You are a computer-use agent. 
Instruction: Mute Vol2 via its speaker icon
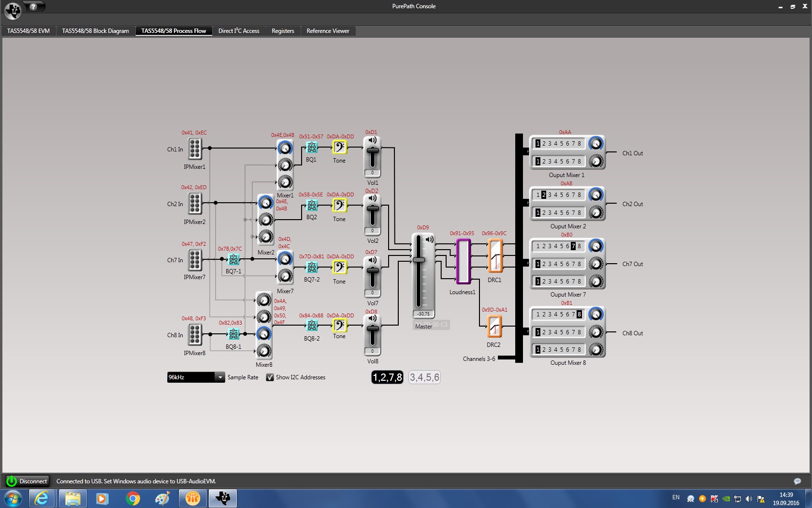point(373,198)
